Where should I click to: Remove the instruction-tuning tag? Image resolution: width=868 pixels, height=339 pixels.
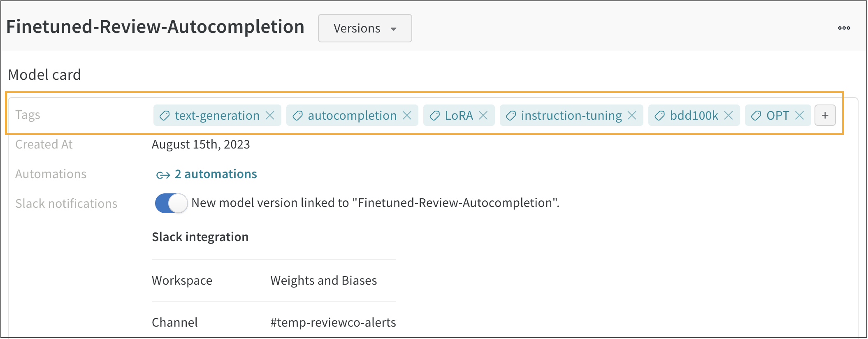coord(632,116)
